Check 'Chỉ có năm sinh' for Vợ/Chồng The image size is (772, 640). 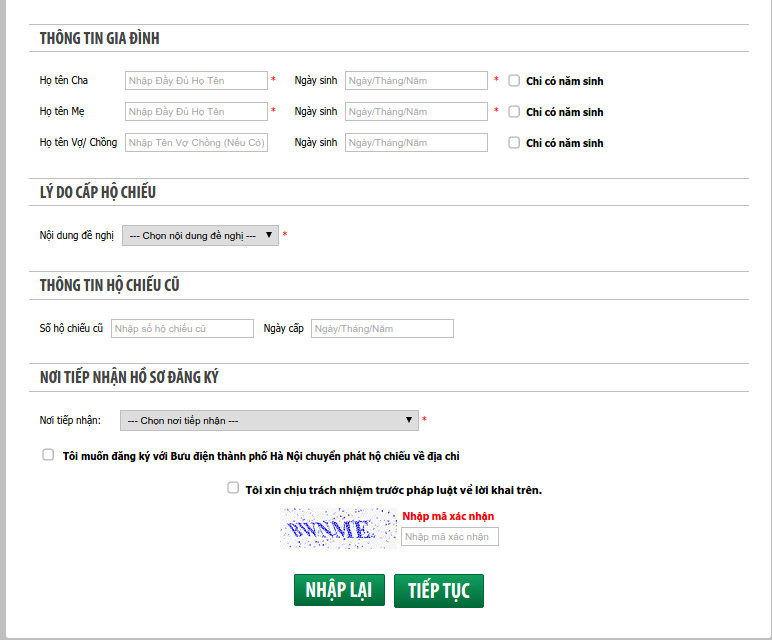514,143
